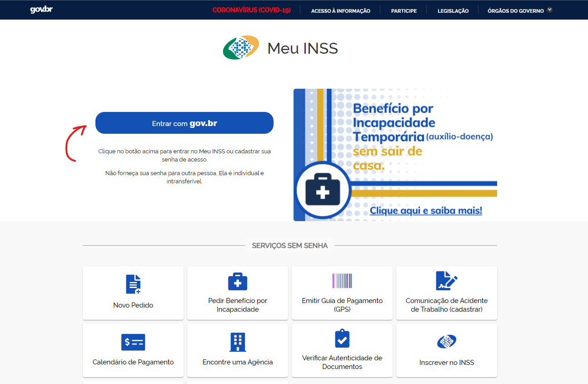Click the building icon for Encontre uma Agência
This screenshot has height=384, width=588.
(238, 342)
